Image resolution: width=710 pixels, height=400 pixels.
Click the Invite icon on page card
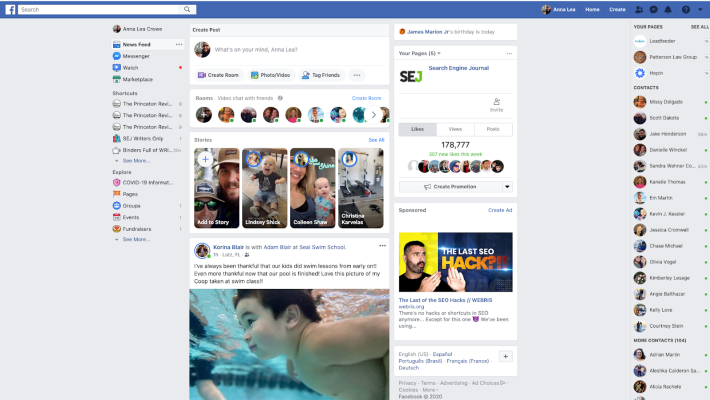click(496, 101)
